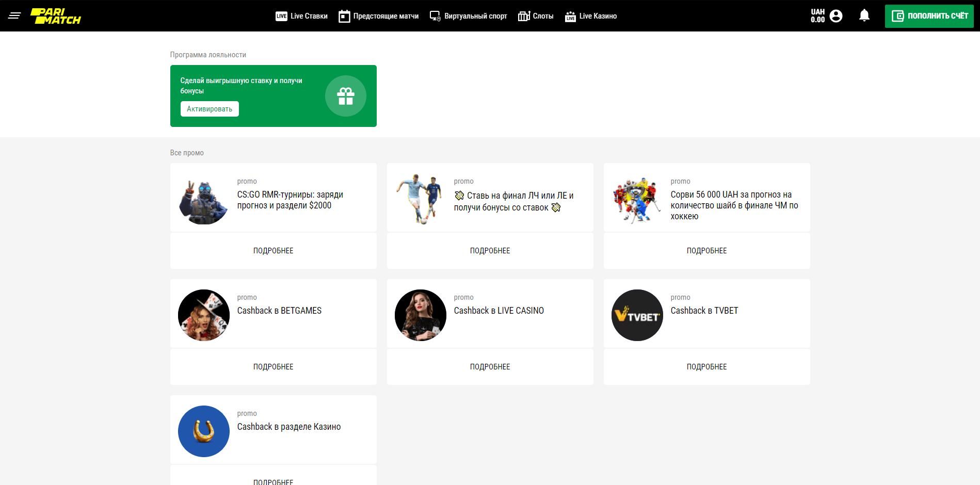Click the TVBET logo thumbnail
Image resolution: width=980 pixels, height=485 pixels.
click(x=637, y=315)
